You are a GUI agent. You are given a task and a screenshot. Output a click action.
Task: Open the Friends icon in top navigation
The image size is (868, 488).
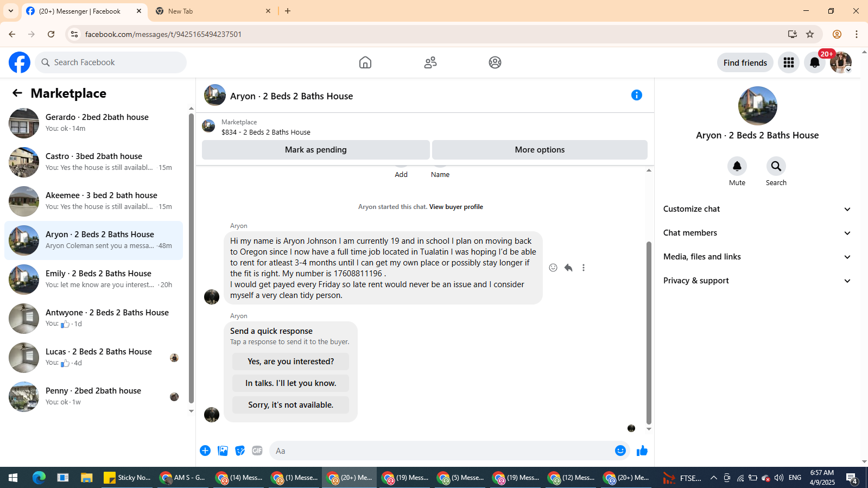pyautogui.click(x=430, y=62)
